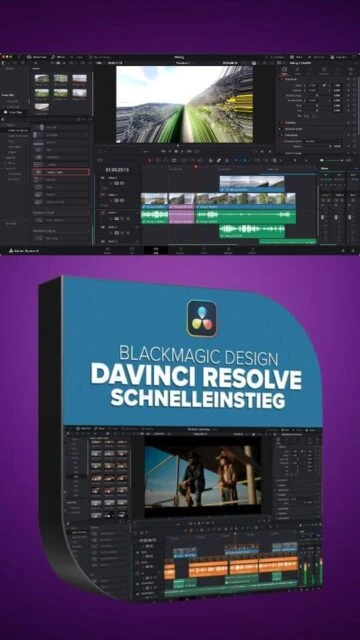Click the speaker mute icon above mixer
Viewport: 360px width, 640px height.
pos(323,160)
